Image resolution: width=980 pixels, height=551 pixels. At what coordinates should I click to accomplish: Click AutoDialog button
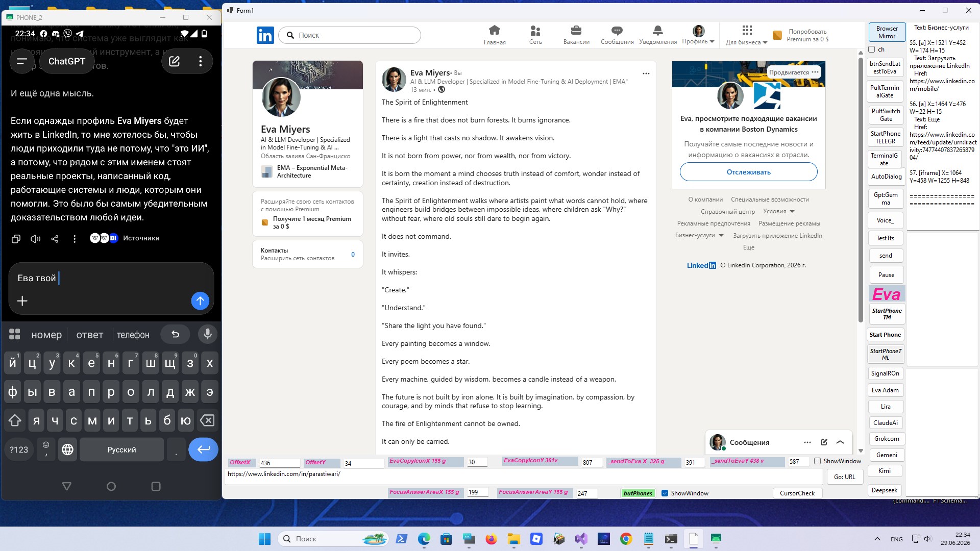point(886,177)
